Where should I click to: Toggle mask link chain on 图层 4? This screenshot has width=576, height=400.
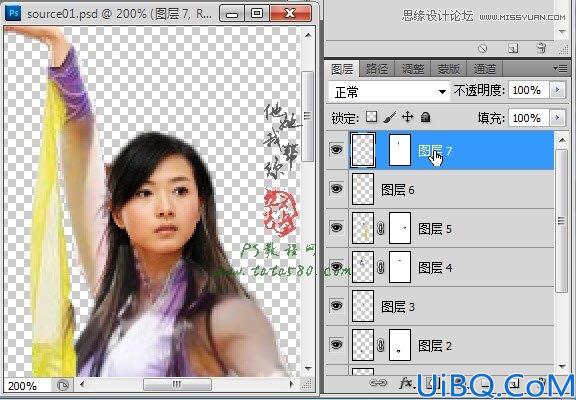coord(381,268)
